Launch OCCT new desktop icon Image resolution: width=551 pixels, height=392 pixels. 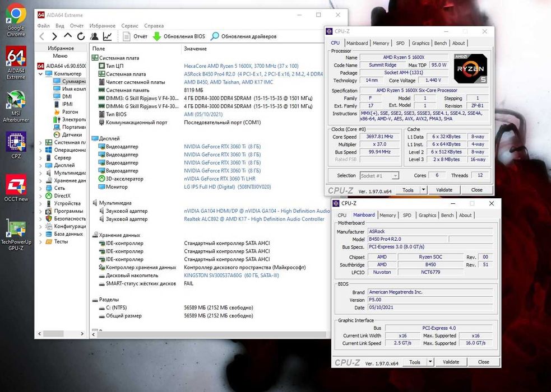pyautogui.click(x=16, y=188)
